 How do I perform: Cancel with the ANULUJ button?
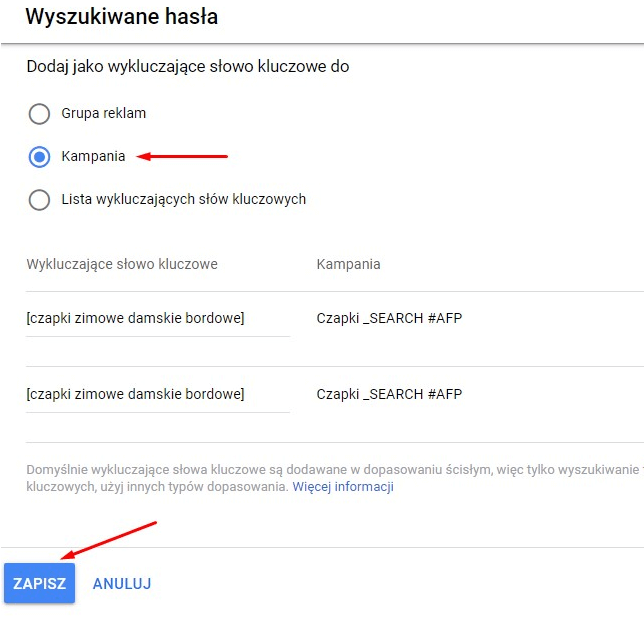click(x=122, y=583)
